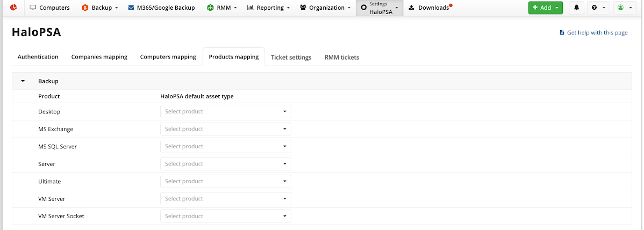Choose asset type for Ultimate product
Screen dimensions: 644x230
(x=225, y=181)
